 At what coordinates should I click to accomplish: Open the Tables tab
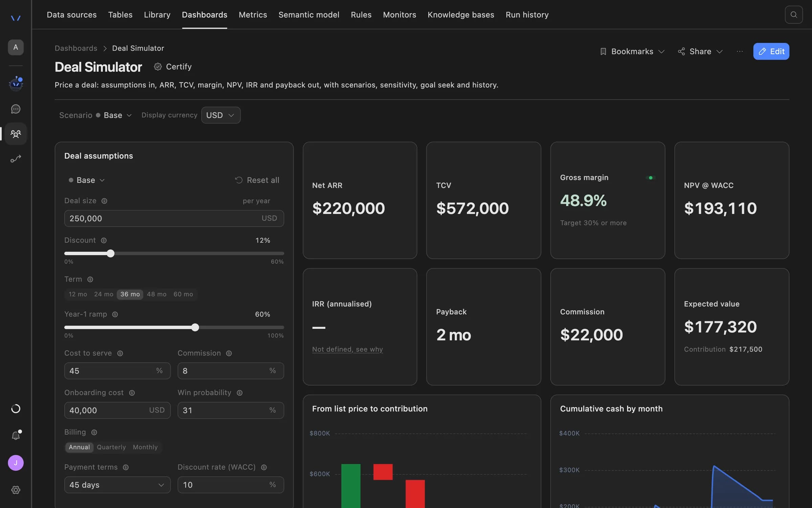click(120, 15)
